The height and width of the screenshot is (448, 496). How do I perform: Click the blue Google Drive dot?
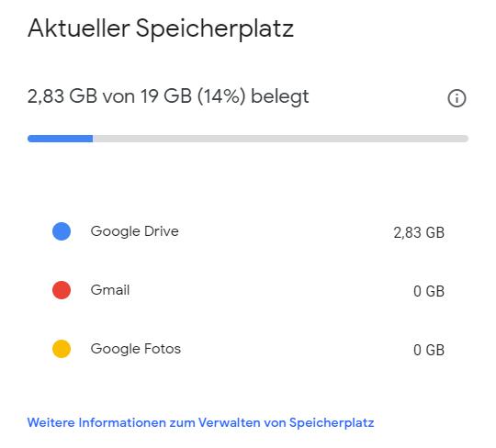coord(62,231)
